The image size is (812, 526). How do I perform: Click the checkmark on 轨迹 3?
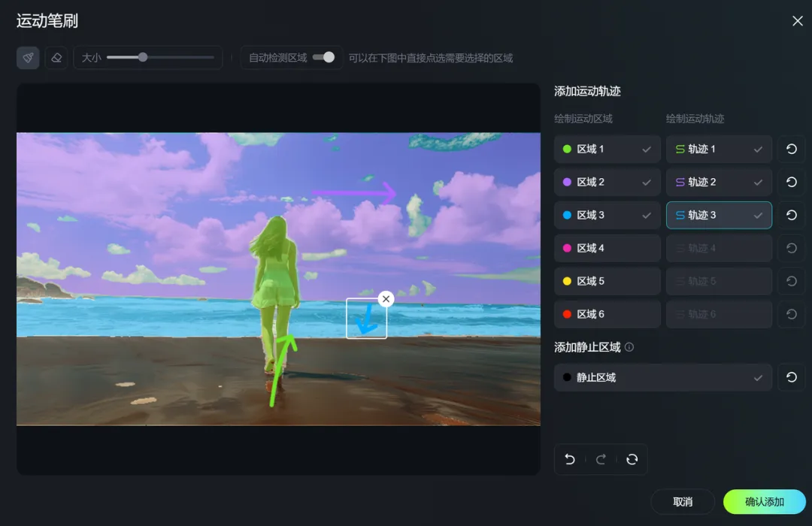coord(758,216)
